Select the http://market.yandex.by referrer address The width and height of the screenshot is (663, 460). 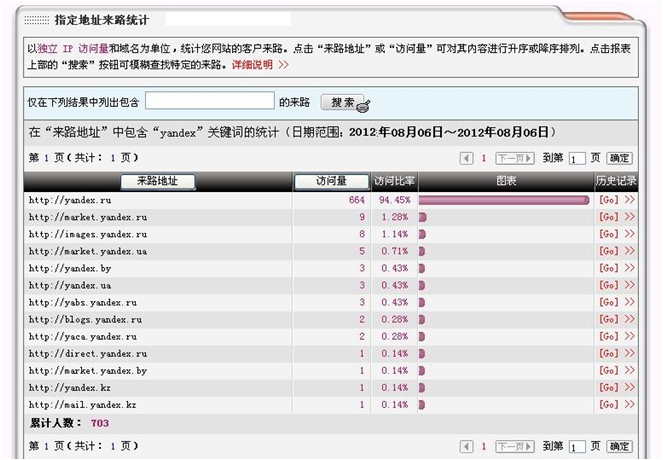[x=88, y=371]
